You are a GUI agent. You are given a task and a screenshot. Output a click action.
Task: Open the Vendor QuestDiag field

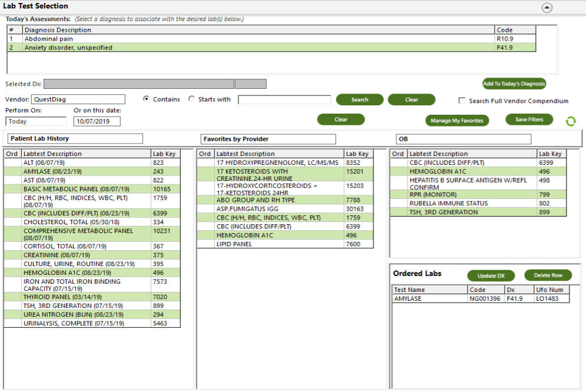point(78,99)
